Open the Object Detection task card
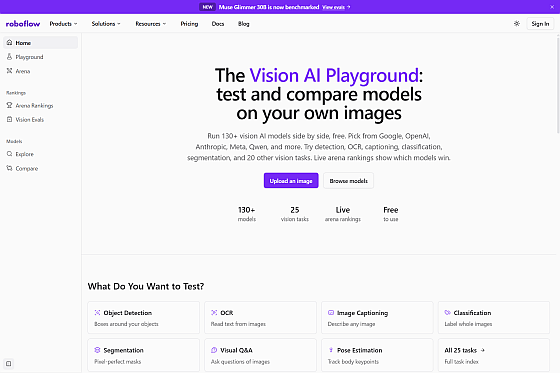Screen dimensions: 560x373 point(144,318)
